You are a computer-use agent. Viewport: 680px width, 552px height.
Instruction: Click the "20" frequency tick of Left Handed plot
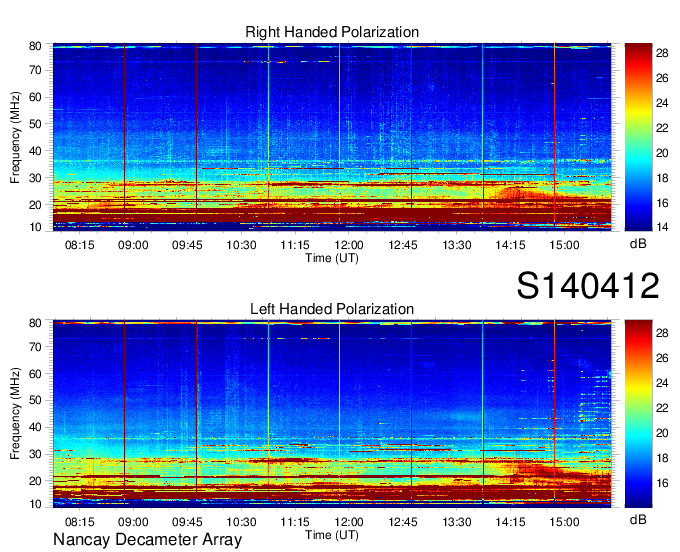35,481
